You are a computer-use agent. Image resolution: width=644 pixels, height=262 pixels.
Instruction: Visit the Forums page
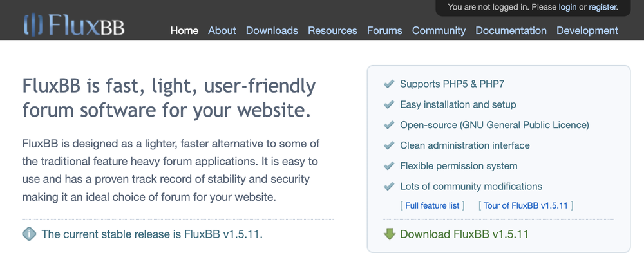tap(385, 31)
